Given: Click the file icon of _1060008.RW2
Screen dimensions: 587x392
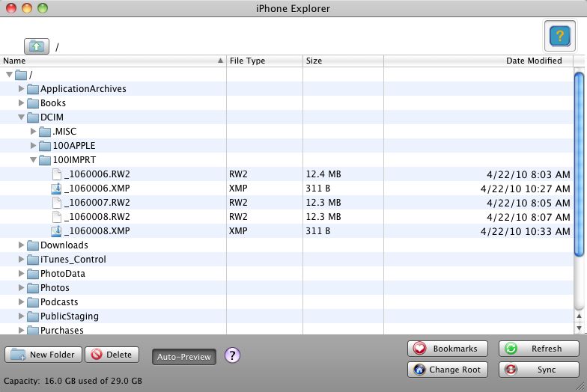Looking at the screenshot, I should 57,217.
